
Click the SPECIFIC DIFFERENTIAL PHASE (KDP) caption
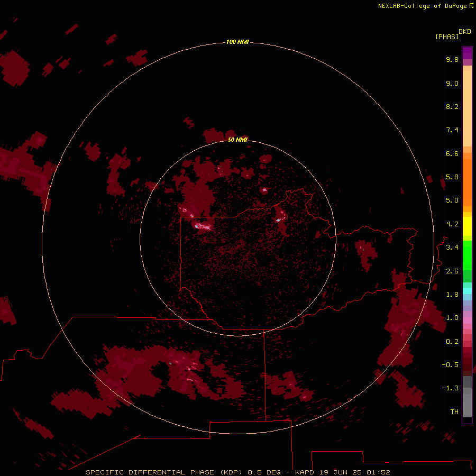pos(164,472)
